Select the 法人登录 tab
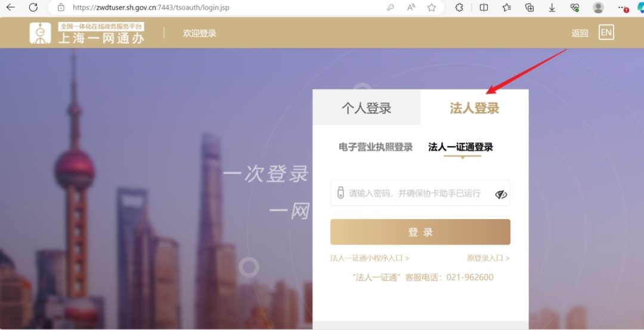This screenshot has height=330, width=644. click(x=474, y=108)
